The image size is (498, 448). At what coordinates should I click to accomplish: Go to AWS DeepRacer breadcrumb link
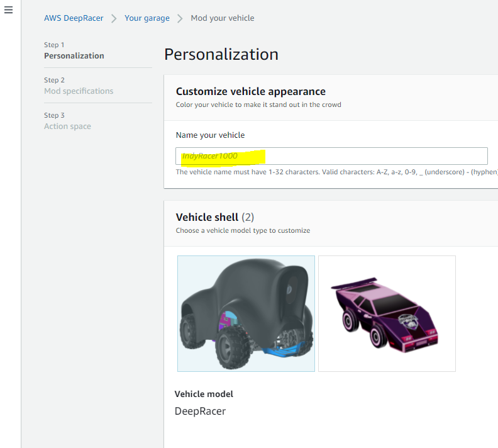click(x=74, y=18)
